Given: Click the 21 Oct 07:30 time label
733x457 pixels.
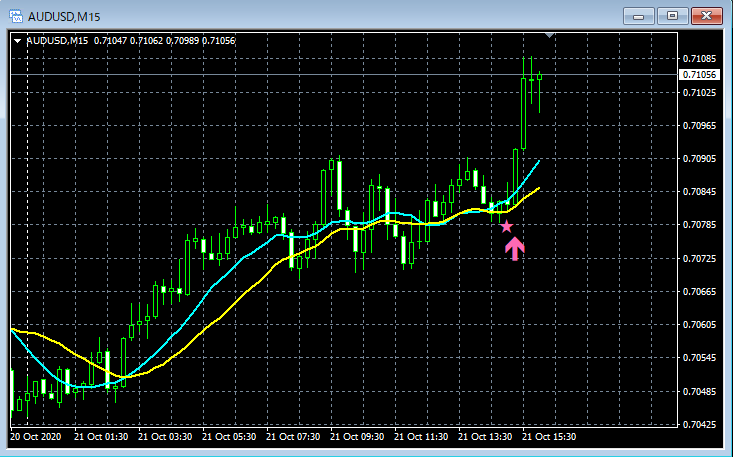Looking at the screenshot, I should click(x=293, y=437).
